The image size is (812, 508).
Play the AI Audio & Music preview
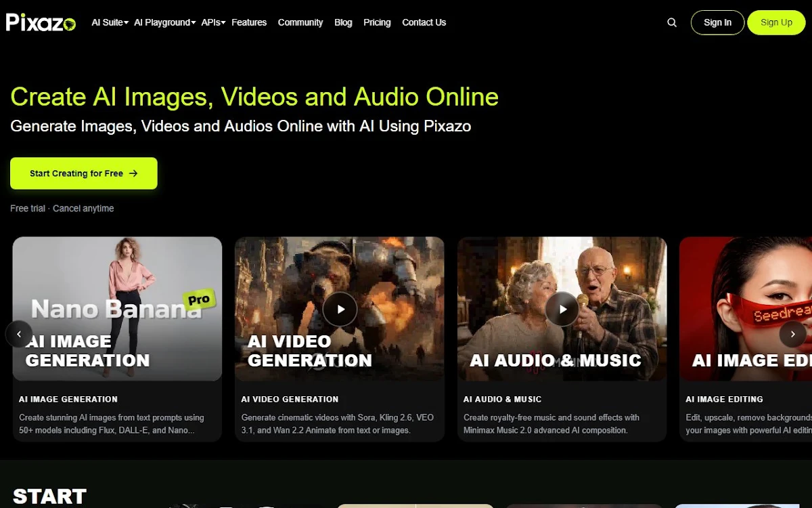(x=562, y=310)
